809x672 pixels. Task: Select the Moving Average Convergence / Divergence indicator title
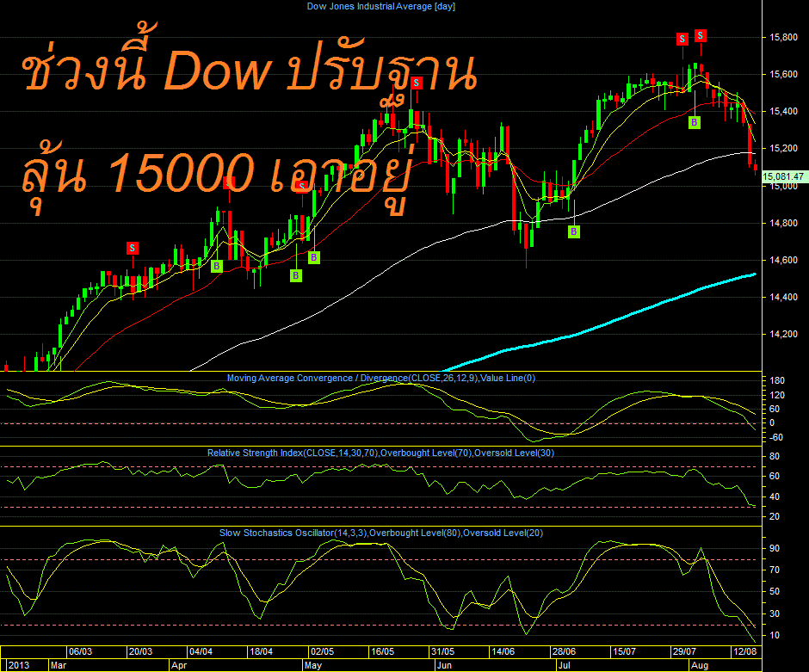click(x=380, y=378)
